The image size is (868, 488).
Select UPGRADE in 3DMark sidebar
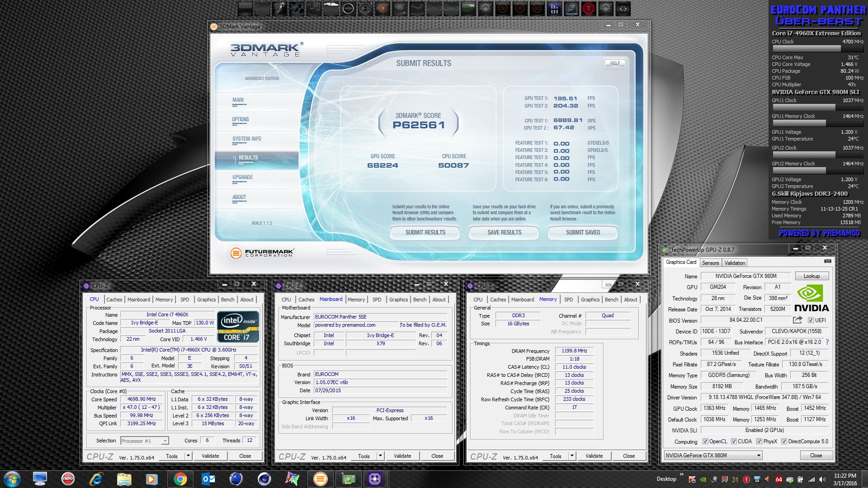[243, 177]
